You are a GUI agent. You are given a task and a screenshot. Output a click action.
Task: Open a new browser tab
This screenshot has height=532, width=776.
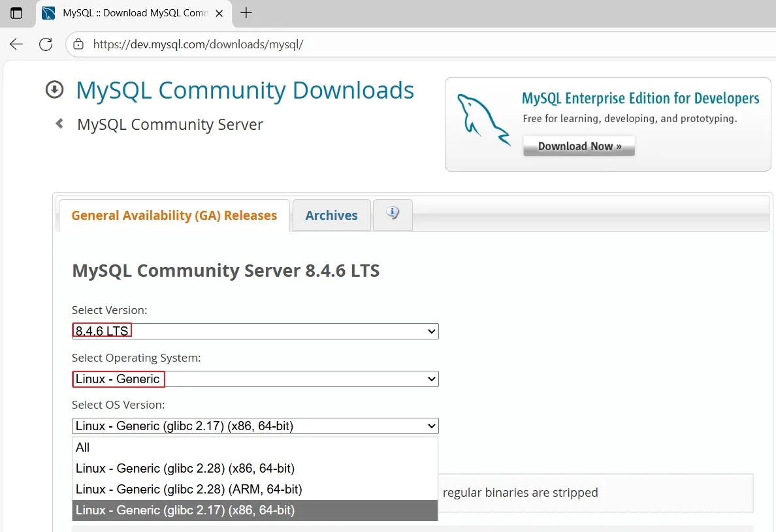click(x=246, y=13)
